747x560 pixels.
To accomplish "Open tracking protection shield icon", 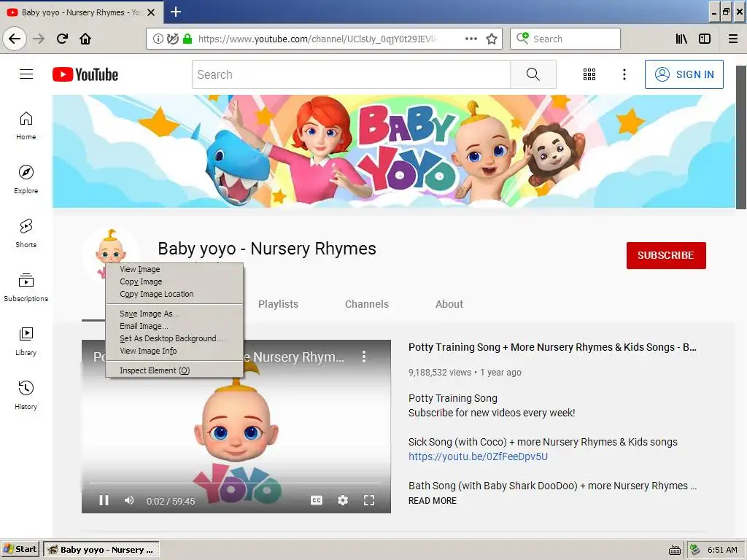I will pyautogui.click(x=172, y=39).
